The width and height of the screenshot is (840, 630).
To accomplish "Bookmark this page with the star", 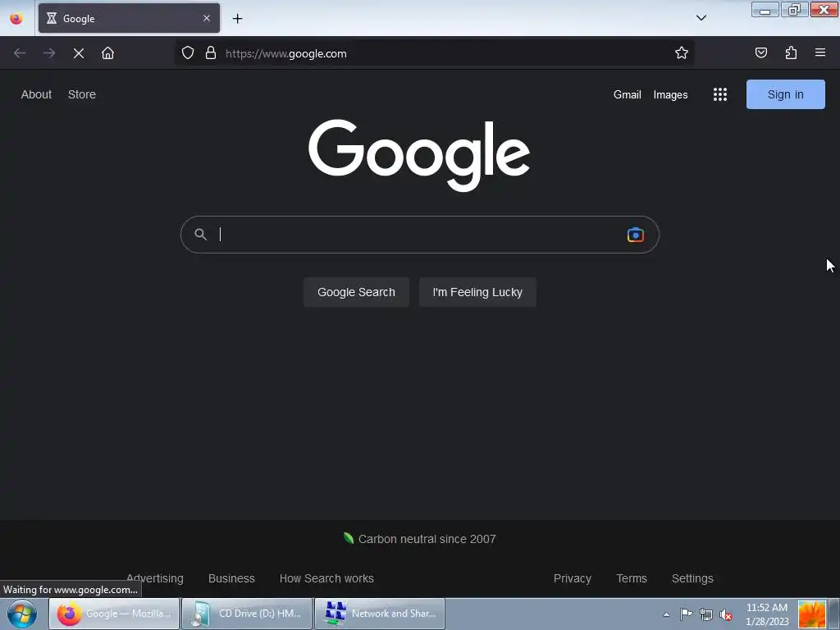I will pos(682,53).
